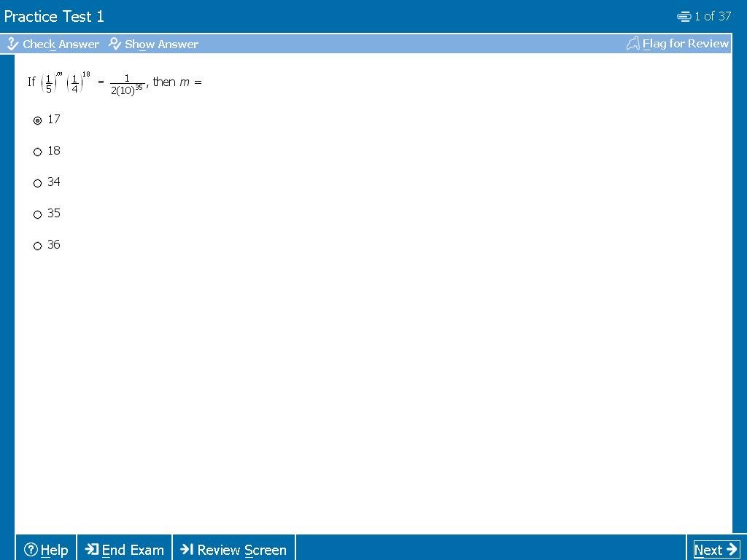Click the Check Answer text label
This screenshot has height=560, width=747.
pos(61,44)
